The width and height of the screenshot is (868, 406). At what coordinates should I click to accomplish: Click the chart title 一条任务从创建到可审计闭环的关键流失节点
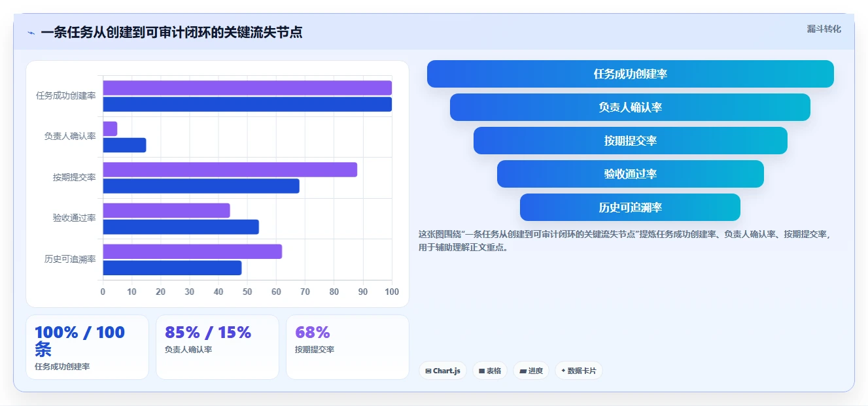(171, 33)
